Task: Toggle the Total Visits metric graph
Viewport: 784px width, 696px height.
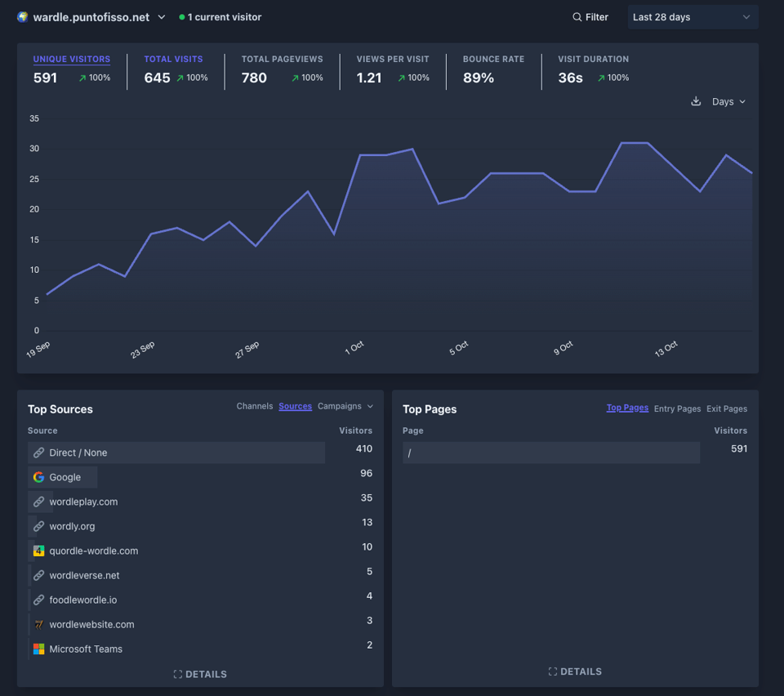Action: pyautogui.click(x=173, y=60)
